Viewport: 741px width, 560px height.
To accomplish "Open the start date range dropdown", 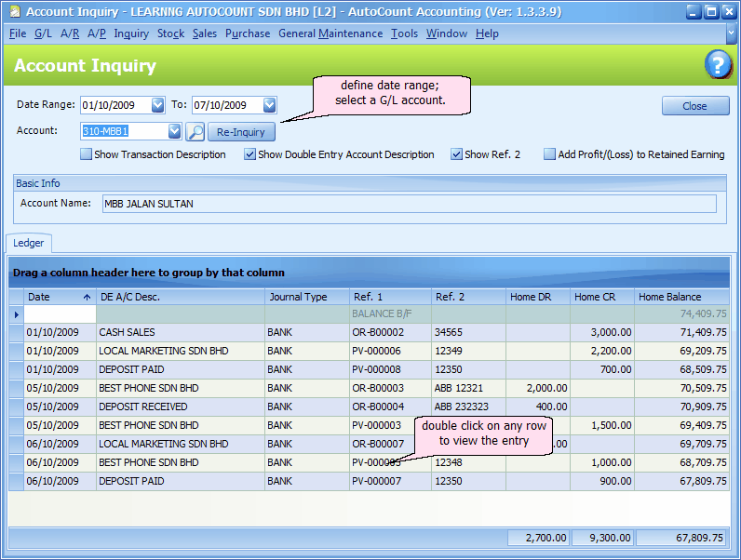I will point(158,105).
